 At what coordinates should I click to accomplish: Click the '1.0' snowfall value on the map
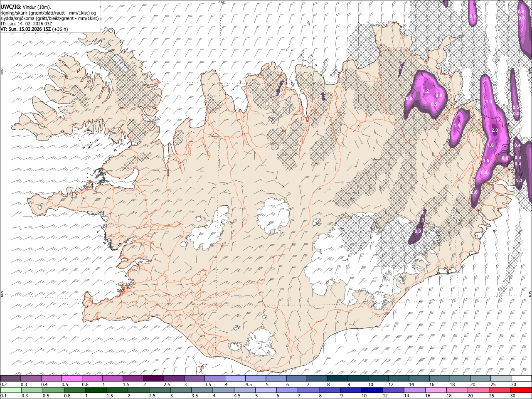(489, 101)
